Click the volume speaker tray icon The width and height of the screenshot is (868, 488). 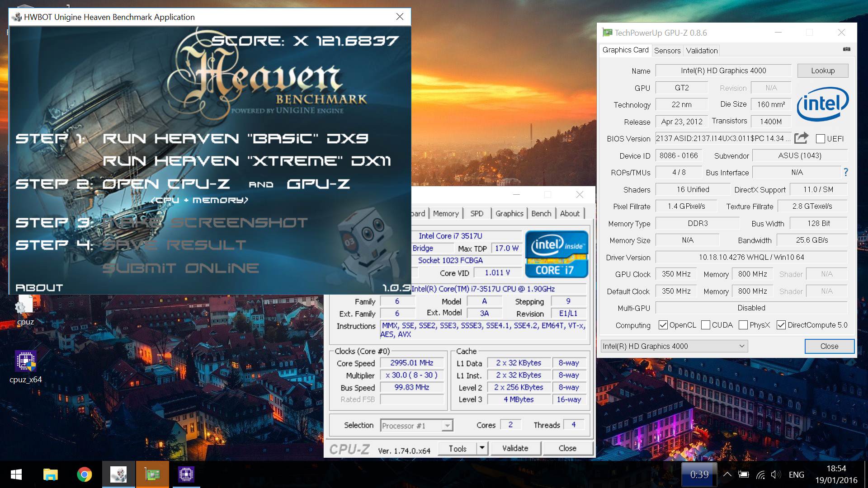click(x=776, y=474)
